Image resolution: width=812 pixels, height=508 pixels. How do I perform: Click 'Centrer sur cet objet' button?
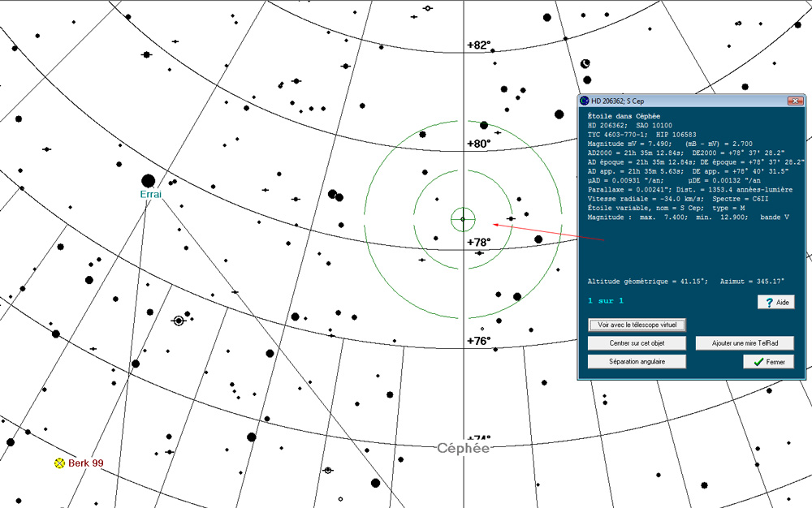click(637, 343)
